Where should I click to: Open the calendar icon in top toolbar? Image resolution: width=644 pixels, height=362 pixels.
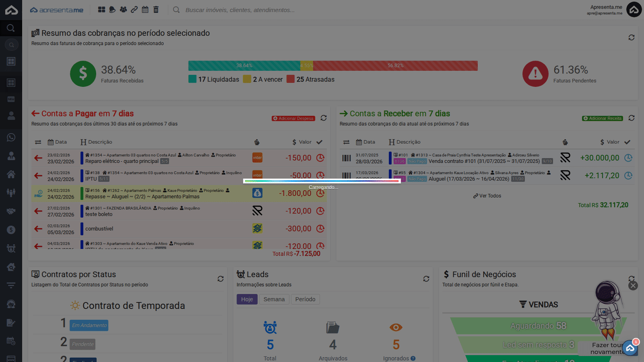coord(145,10)
